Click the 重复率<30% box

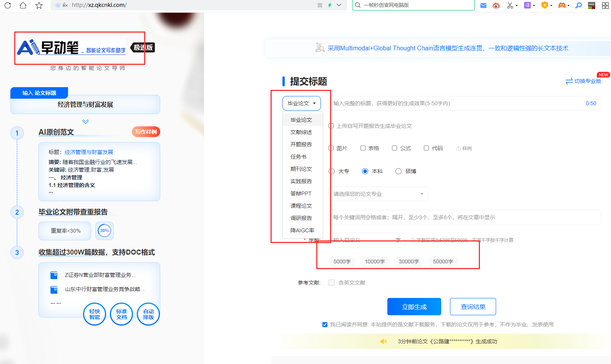(x=65, y=231)
